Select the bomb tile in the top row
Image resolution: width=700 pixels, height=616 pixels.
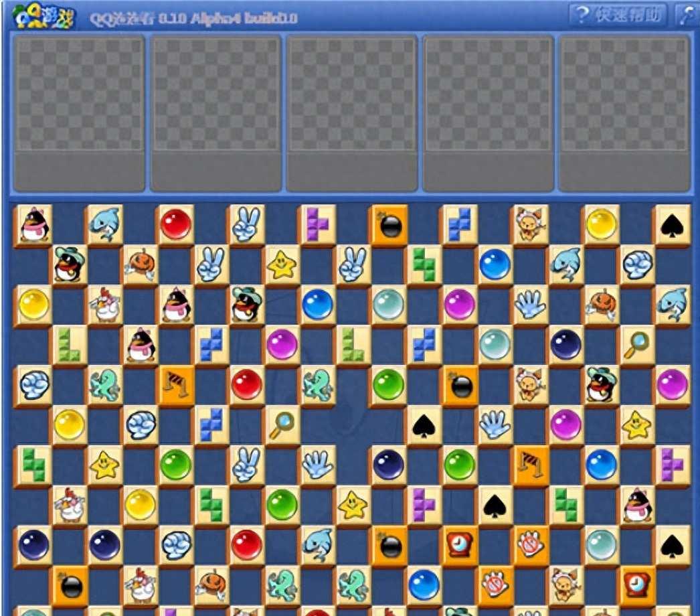(x=389, y=224)
